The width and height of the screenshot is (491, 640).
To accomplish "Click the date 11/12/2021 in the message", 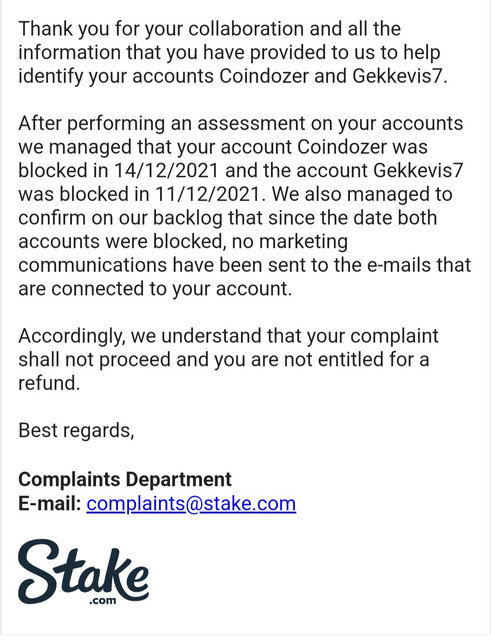I will tap(207, 194).
